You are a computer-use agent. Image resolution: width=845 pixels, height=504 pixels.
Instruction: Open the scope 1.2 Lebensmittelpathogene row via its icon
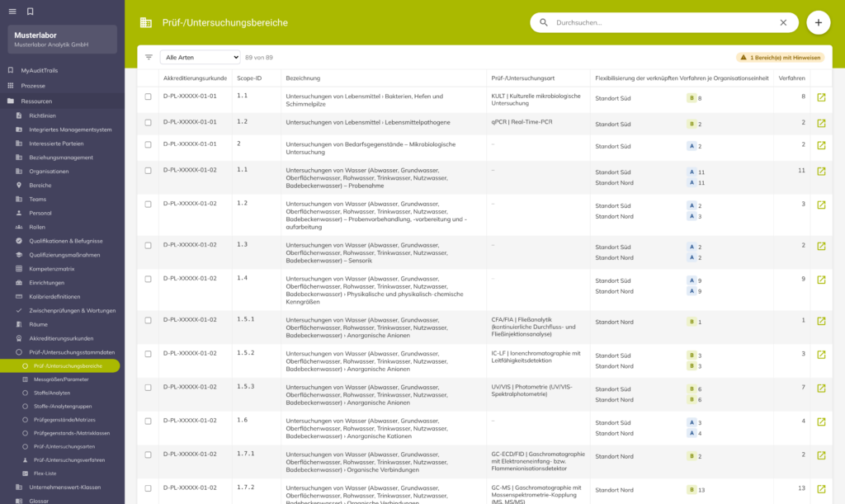coord(821,123)
